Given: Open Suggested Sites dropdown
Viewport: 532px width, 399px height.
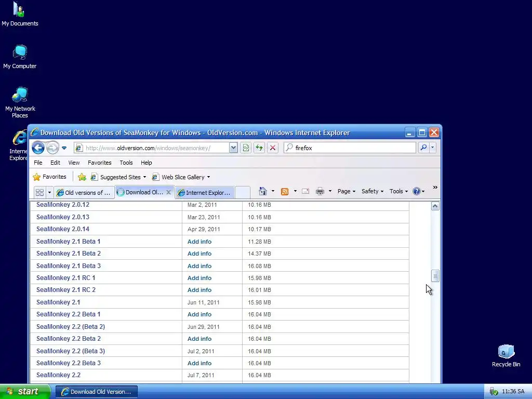Looking at the screenshot, I should (x=118, y=177).
